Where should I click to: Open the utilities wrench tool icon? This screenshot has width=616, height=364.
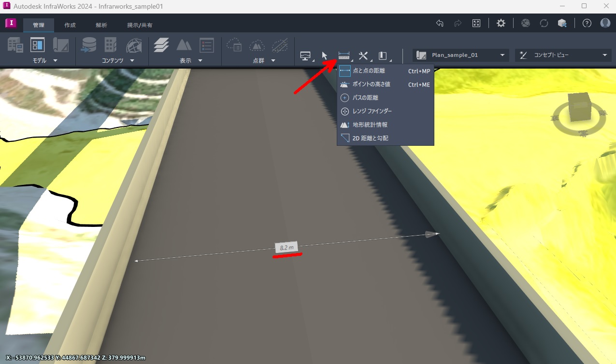click(x=363, y=55)
